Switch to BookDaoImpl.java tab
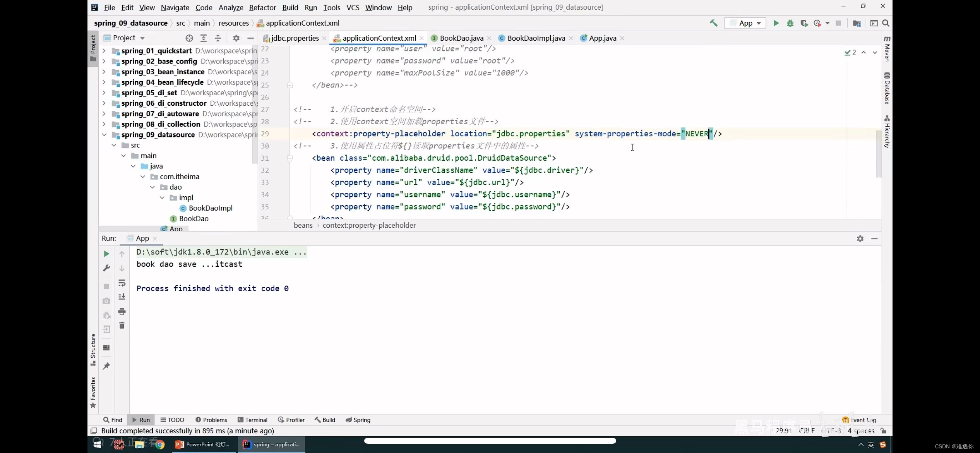The height and width of the screenshot is (453, 980). pyautogui.click(x=536, y=38)
